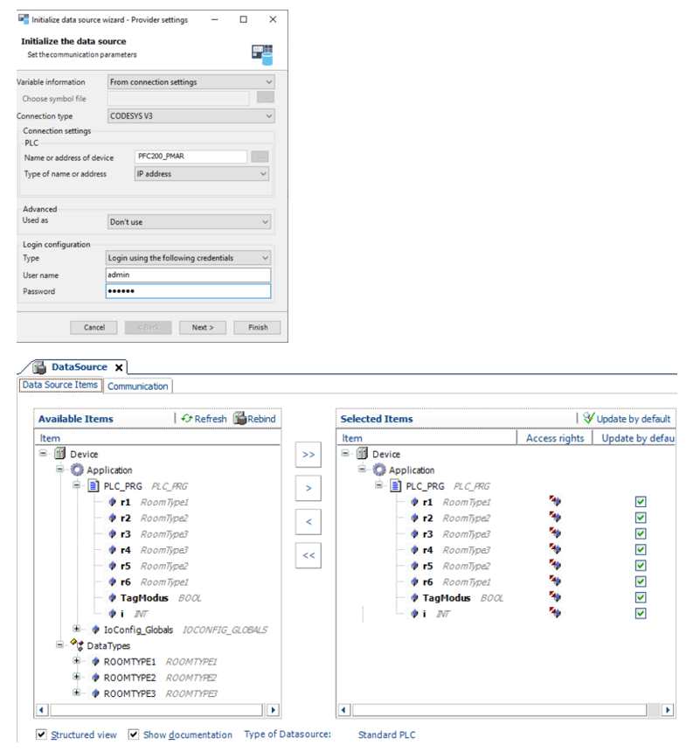
Task: Click the Refresh icon in Available Items
Action: point(187,419)
